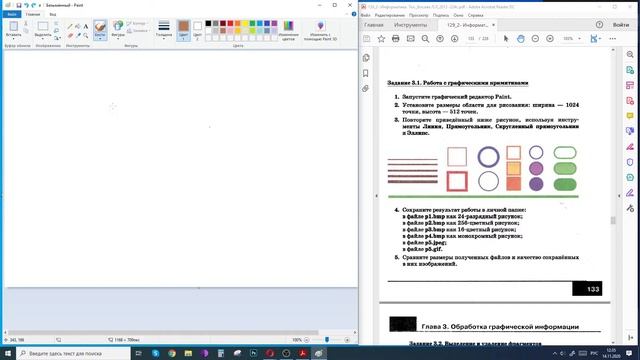Select the Color picker eyedropper tool
Image resolution: width=640 pixels, height=360 pixels.
click(x=78, y=36)
